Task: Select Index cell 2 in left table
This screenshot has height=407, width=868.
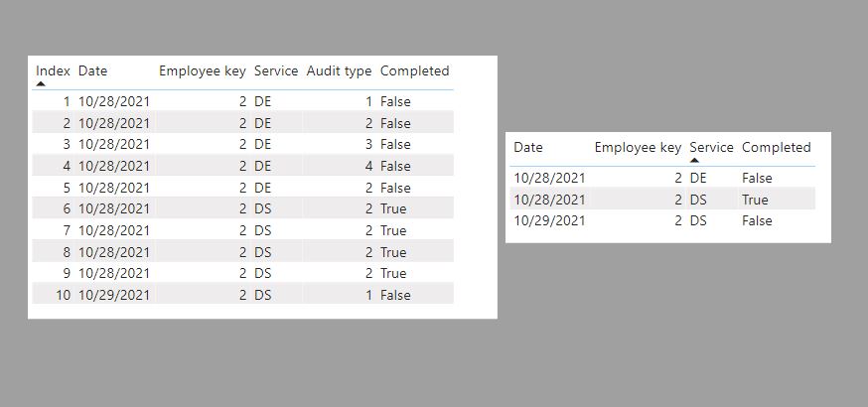Action: point(67,123)
